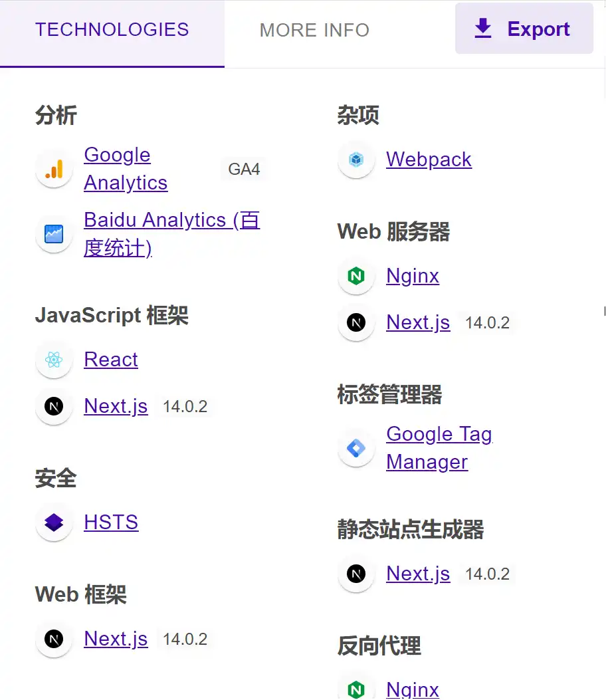The width and height of the screenshot is (606, 700).
Task: Click the Web 框架 category heading
Action: (x=81, y=595)
